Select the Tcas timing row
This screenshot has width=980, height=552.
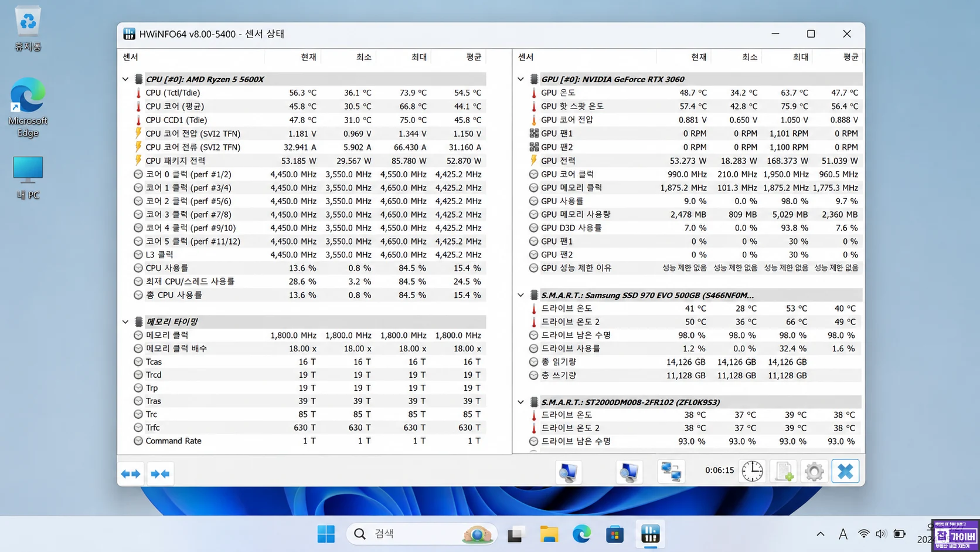pyautogui.click(x=309, y=362)
